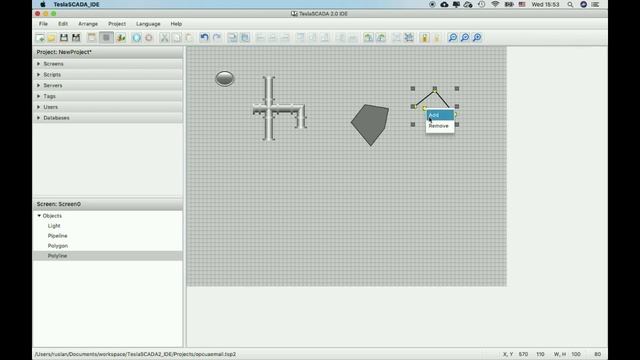Click the Redo arrow icon

point(217,38)
